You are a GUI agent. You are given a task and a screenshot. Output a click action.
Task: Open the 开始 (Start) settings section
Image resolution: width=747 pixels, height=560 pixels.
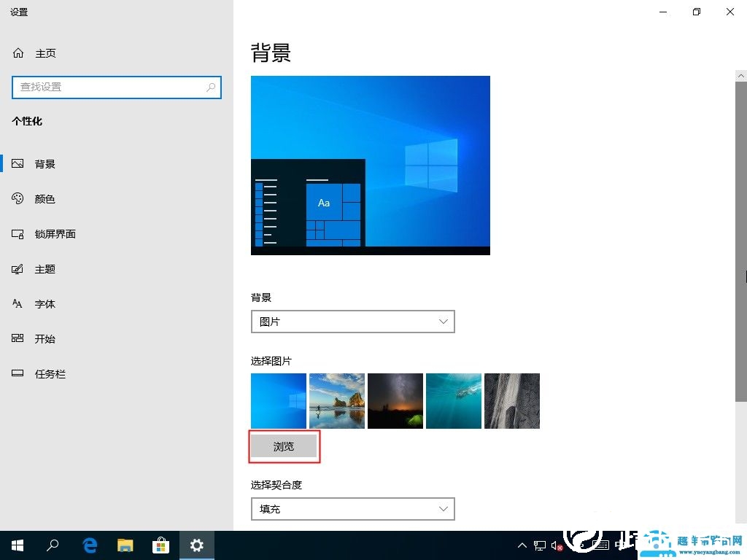tap(44, 338)
